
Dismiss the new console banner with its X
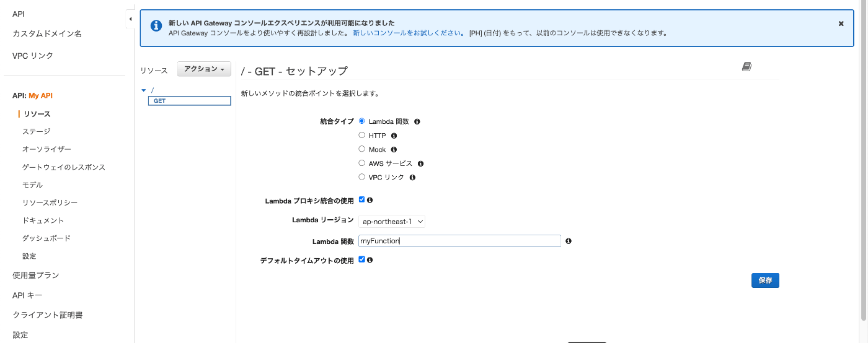coord(841,24)
